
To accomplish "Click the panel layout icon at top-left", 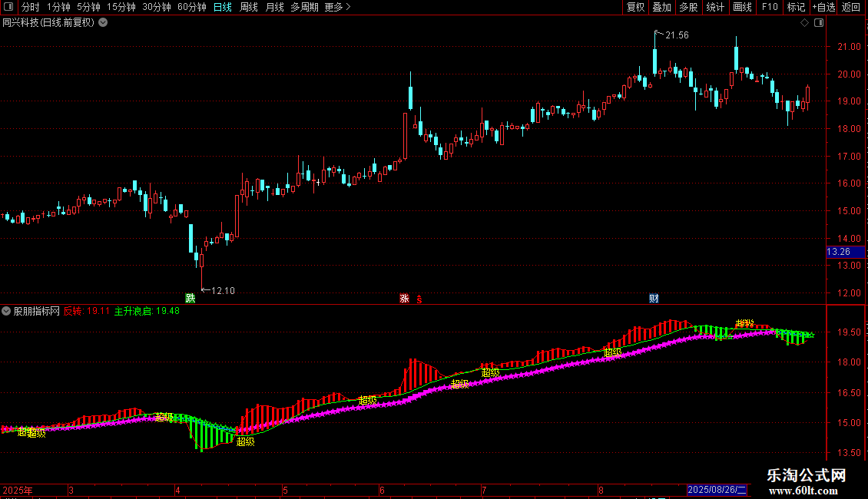I will point(8,7).
